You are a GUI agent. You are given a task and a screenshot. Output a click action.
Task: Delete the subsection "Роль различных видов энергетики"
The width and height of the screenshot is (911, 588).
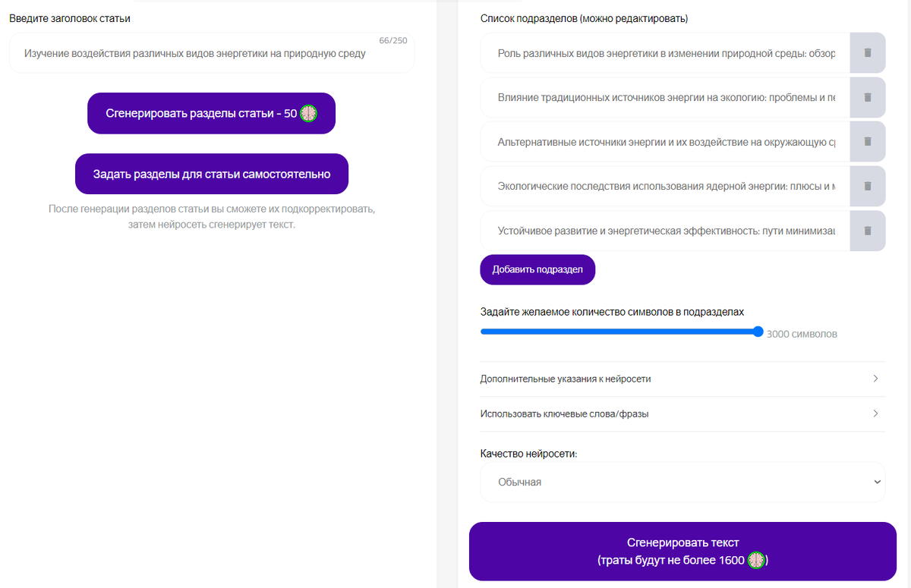[867, 52]
